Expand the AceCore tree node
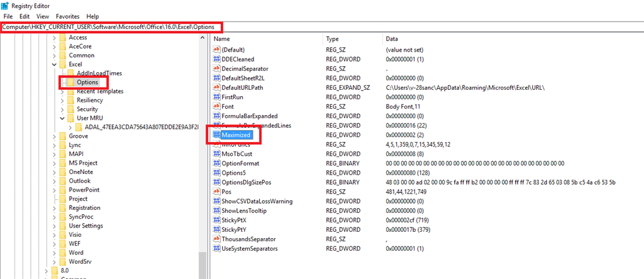Image resolution: width=644 pixels, height=279 pixels. point(54,46)
